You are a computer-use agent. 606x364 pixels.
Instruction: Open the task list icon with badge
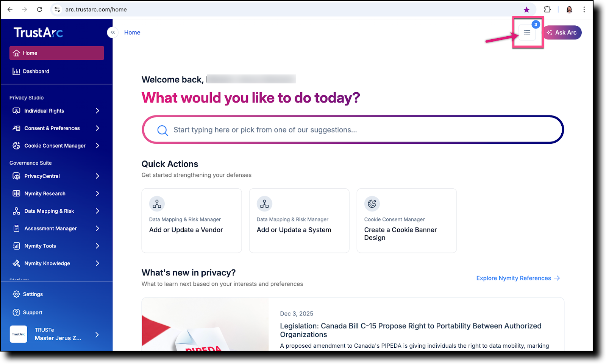[x=527, y=33]
